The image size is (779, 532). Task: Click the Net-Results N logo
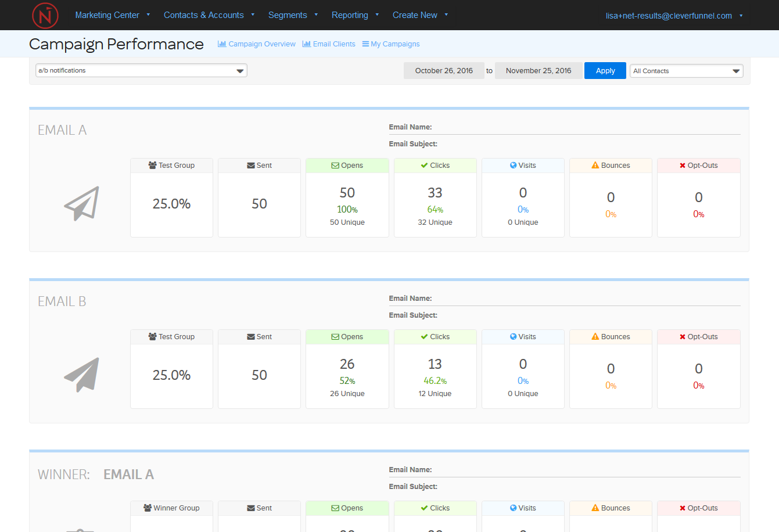click(x=45, y=15)
